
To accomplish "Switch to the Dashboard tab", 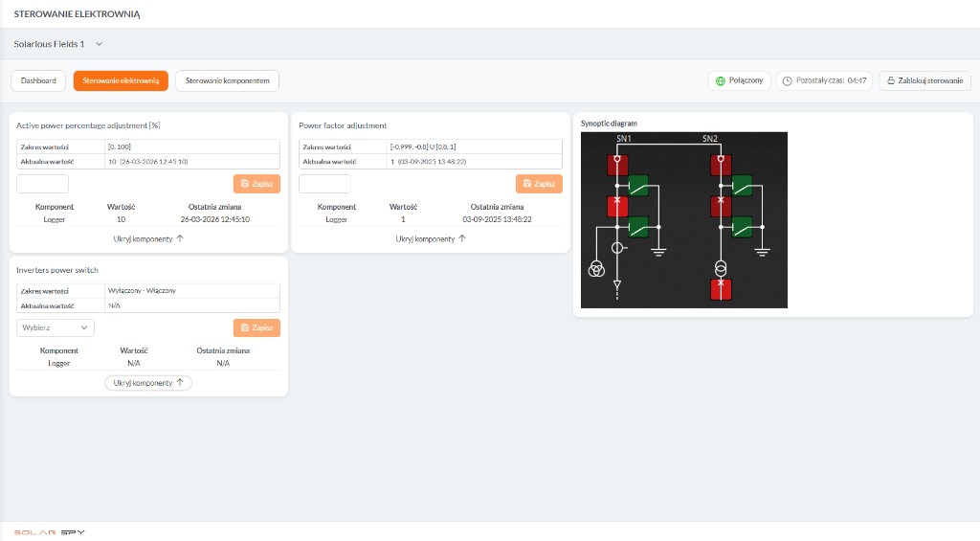I will coord(38,81).
